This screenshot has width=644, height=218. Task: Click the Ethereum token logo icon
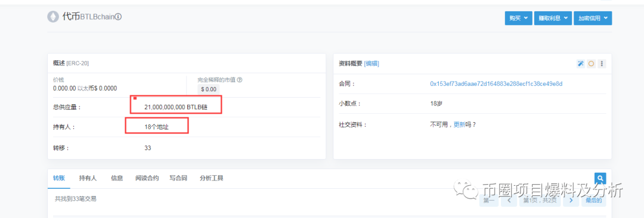point(53,17)
